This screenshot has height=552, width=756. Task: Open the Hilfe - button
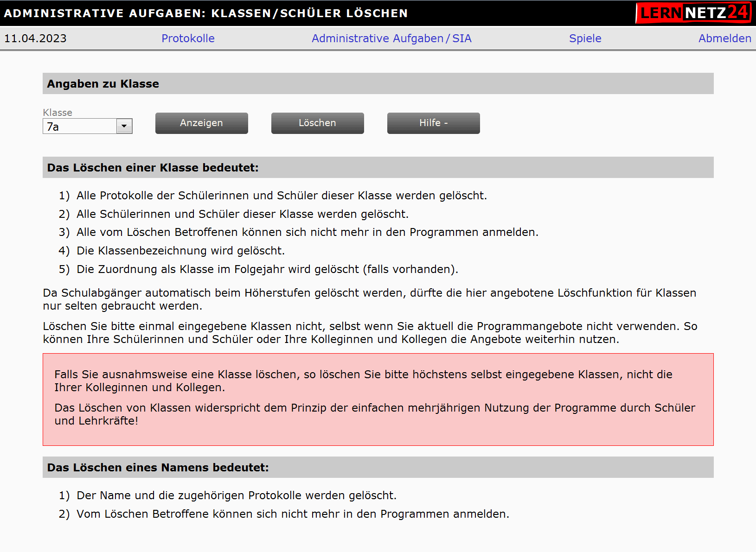click(x=433, y=123)
